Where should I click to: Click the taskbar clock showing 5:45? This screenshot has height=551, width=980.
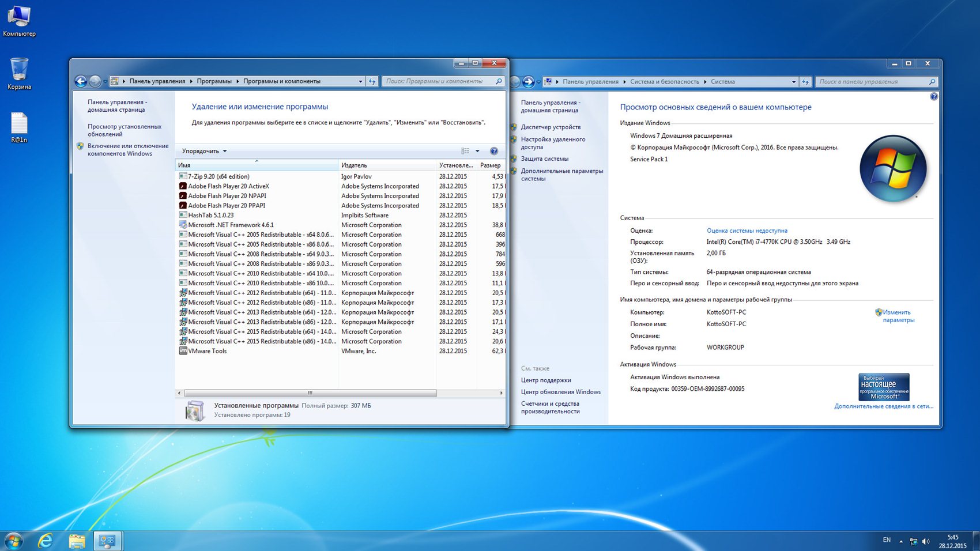(x=952, y=541)
